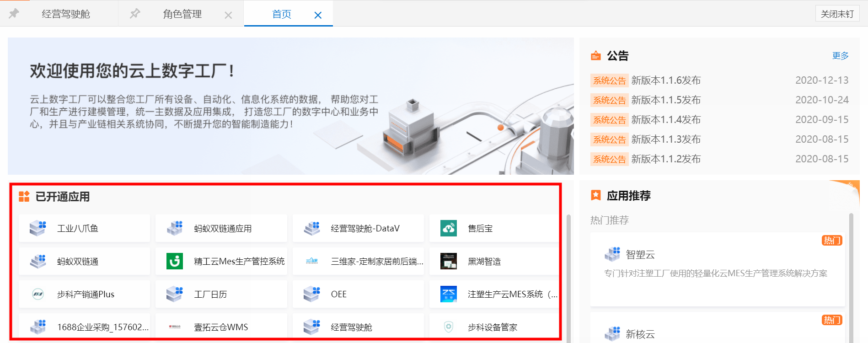The image size is (868, 343).
Task: Close the 首页 tab
Action: pos(318,15)
